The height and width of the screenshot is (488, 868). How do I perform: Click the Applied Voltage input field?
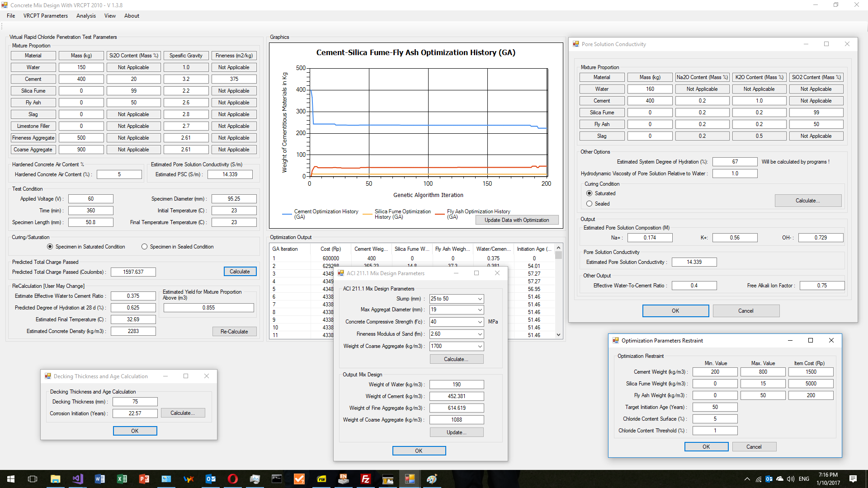pos(91,199)
